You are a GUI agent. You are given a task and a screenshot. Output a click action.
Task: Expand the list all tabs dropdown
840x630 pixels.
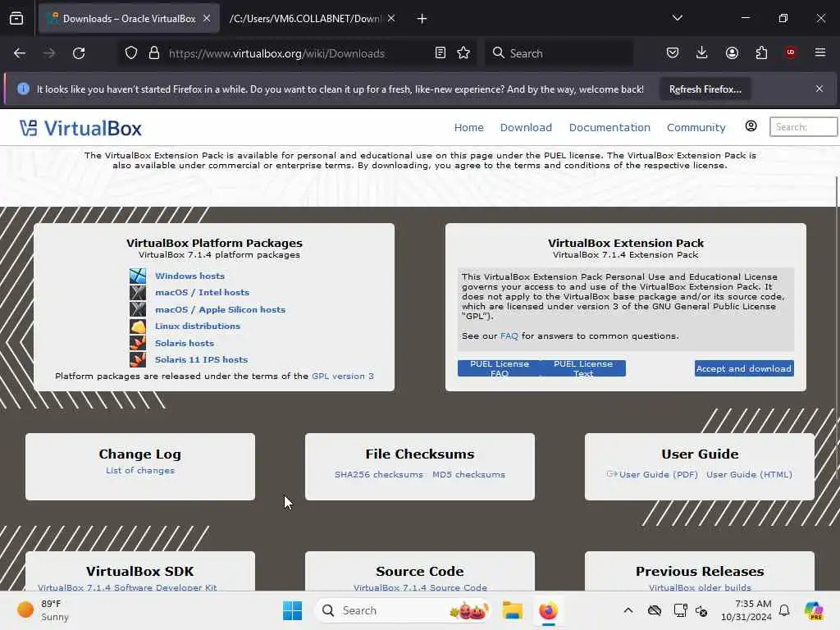pos(678,18)
